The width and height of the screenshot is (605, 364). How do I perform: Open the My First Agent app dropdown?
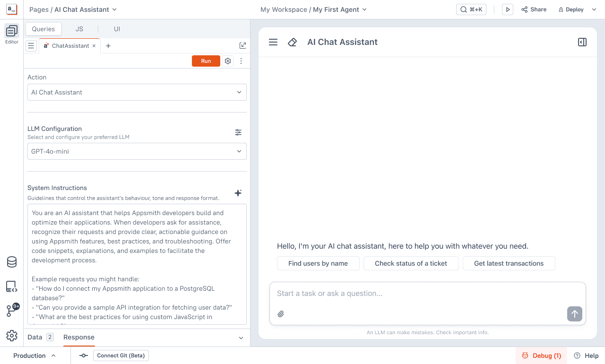tap(340, 9)
